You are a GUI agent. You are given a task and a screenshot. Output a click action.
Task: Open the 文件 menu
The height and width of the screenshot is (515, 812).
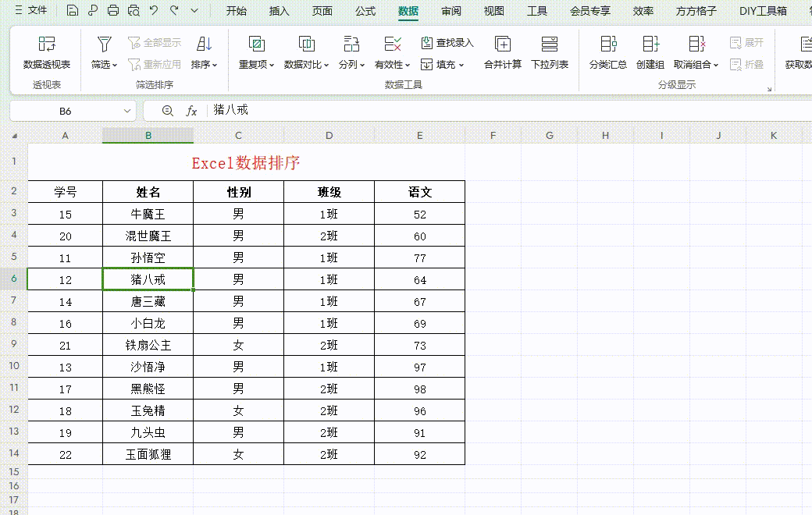point(31,10)
